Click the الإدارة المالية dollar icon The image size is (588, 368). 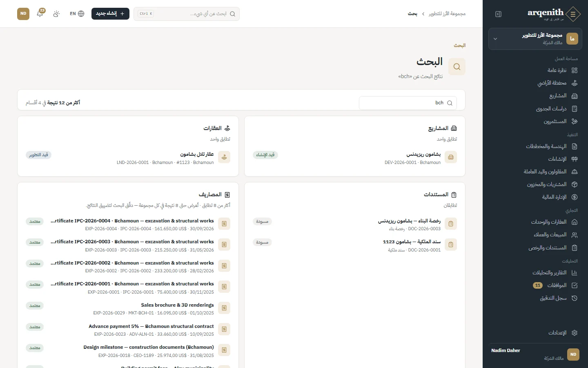[x=575, y=197]
